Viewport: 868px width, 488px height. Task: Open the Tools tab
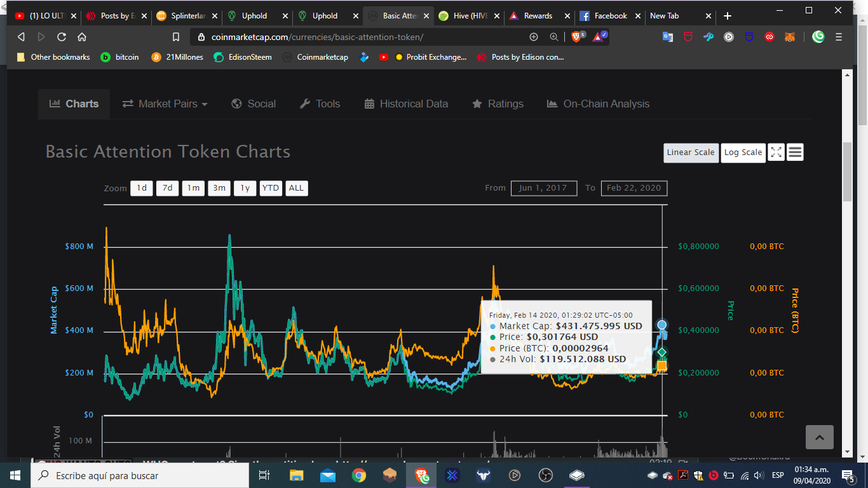[x=320, y=104]
